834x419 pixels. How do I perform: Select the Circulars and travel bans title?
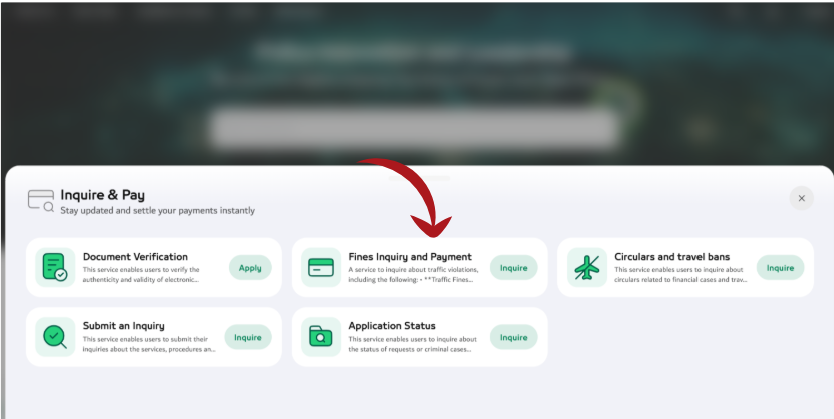point(672,256)
